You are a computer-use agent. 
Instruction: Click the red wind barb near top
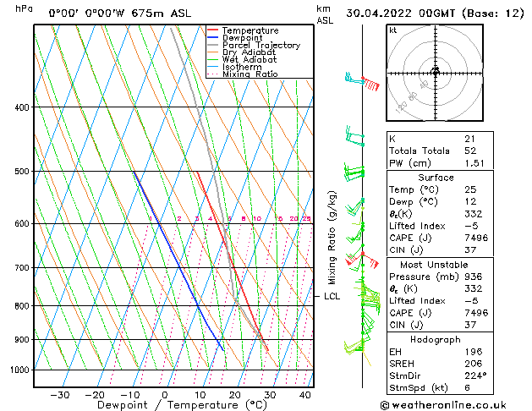coord(369,83)
